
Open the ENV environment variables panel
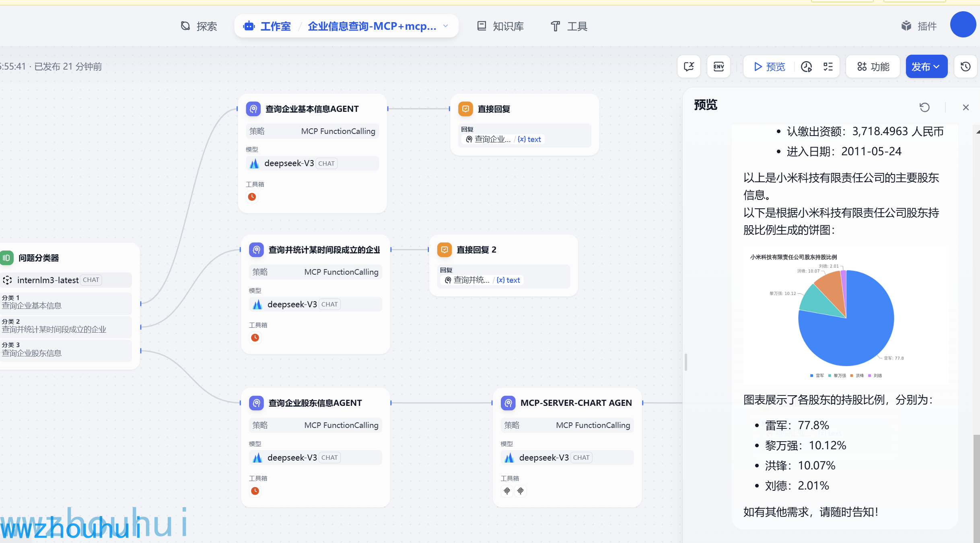(719, 66)
